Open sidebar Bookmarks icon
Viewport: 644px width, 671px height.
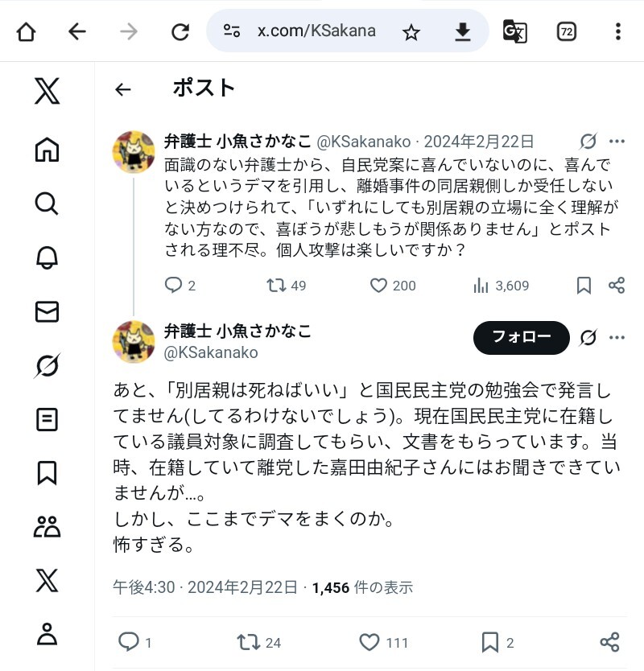[x=47, y=473]
